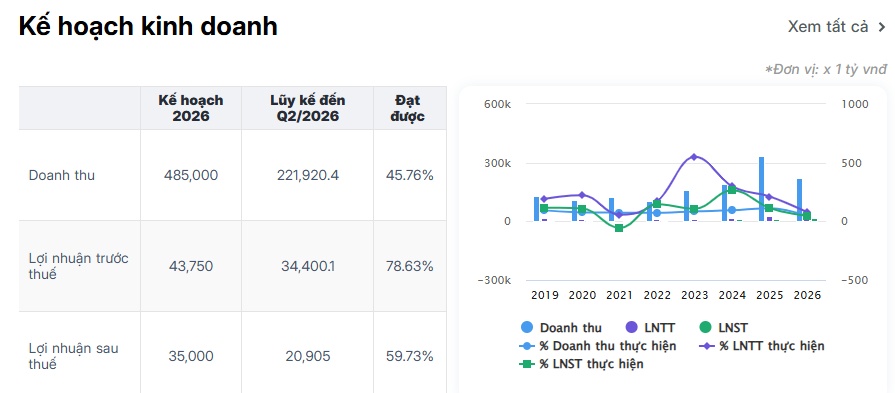Click the 34,400.1 cumulative value
The height and width of the screenshot is (393, 895).
308,266
